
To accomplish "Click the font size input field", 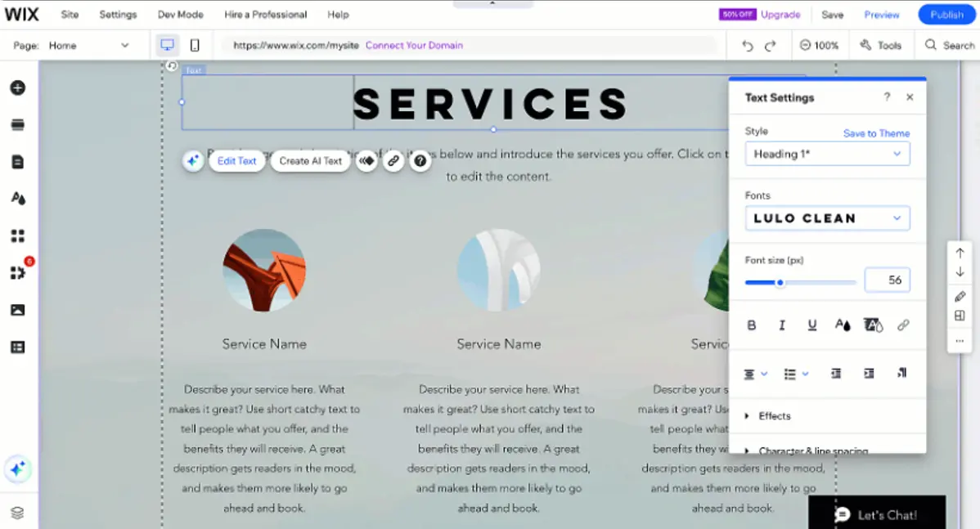I will 887,280.
